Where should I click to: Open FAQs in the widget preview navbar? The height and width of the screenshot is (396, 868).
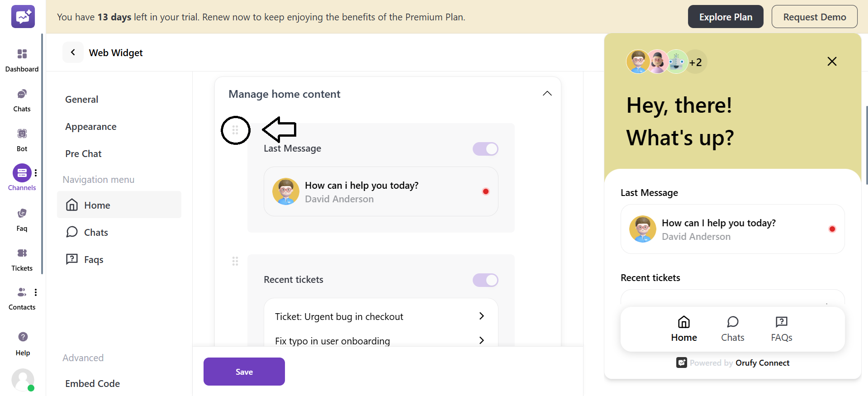(x=781, y=329)
